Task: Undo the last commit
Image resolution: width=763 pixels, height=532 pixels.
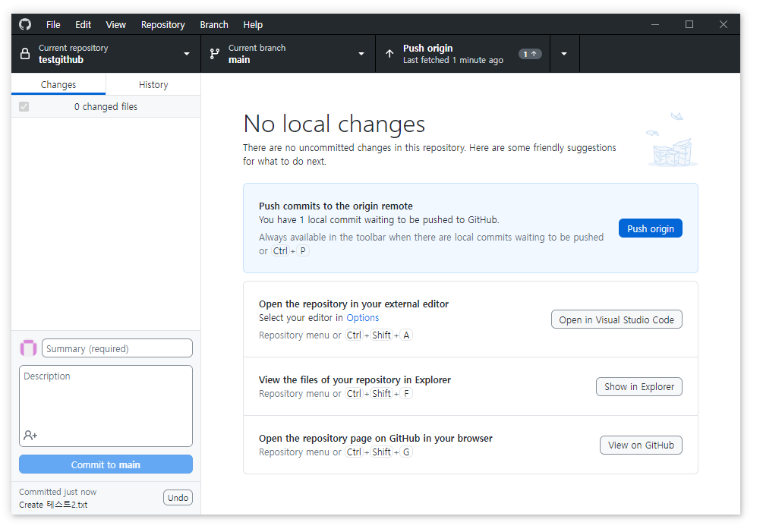Action: point(178,498)
